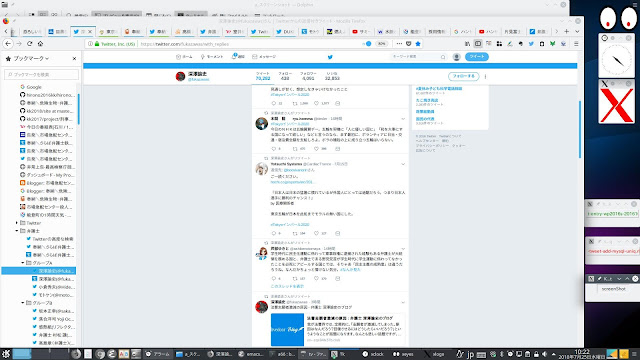
Task: Open the list-all-tabs dropdown arrow
Action: [x=577, y=31]
